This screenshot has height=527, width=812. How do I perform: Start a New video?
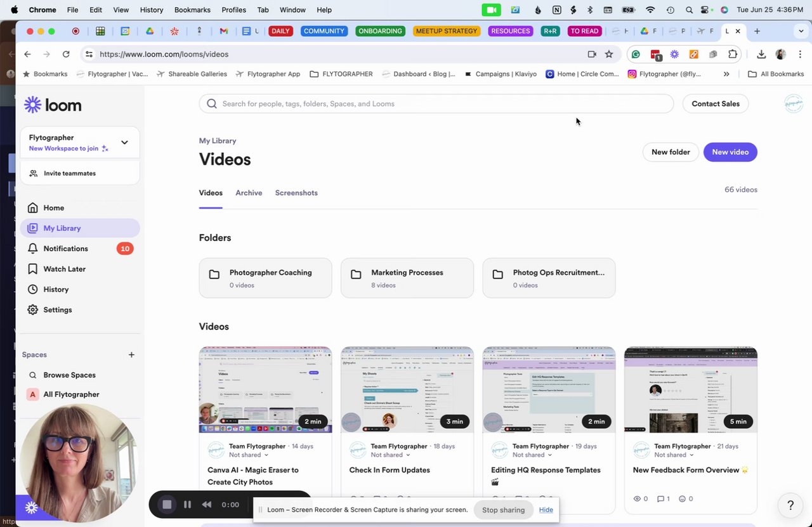click(x=730, y=152)
